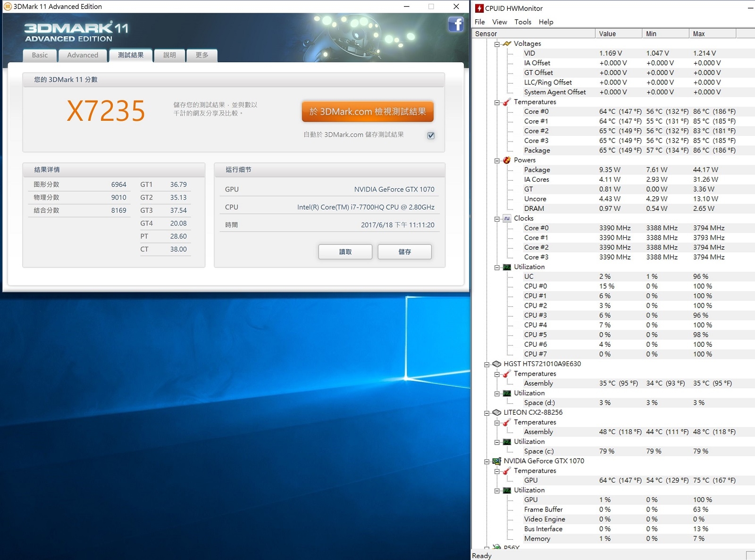Select the CPU Temperatures thermometer icon
The image size is (755, 560).
tap(507, 102)
